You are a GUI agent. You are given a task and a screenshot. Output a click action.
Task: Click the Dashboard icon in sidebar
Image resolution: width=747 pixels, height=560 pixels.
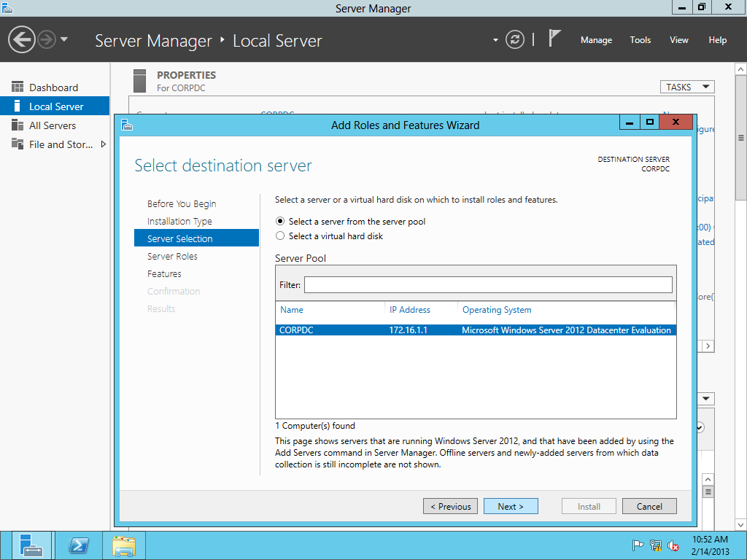[18, 87]
